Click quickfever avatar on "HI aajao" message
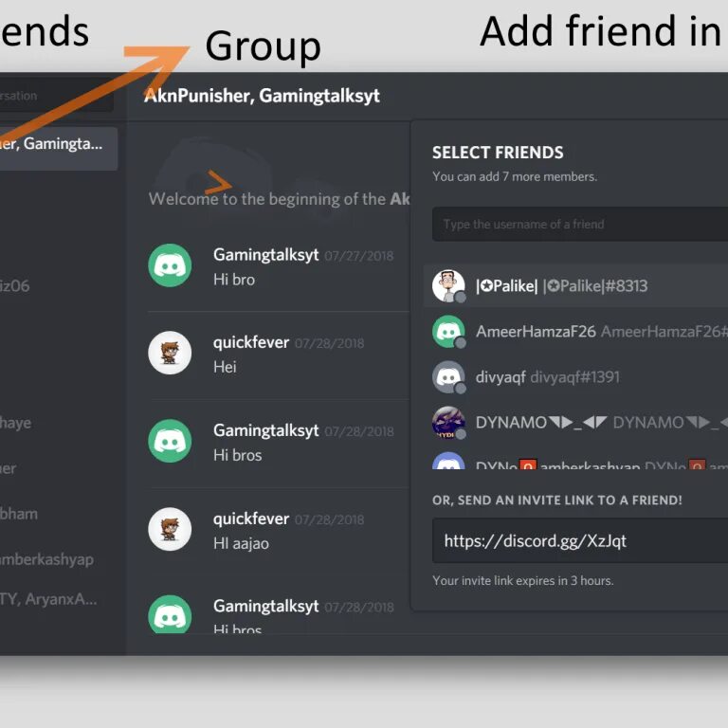Screen dimensions: 728x728 (x=170, y=529)
